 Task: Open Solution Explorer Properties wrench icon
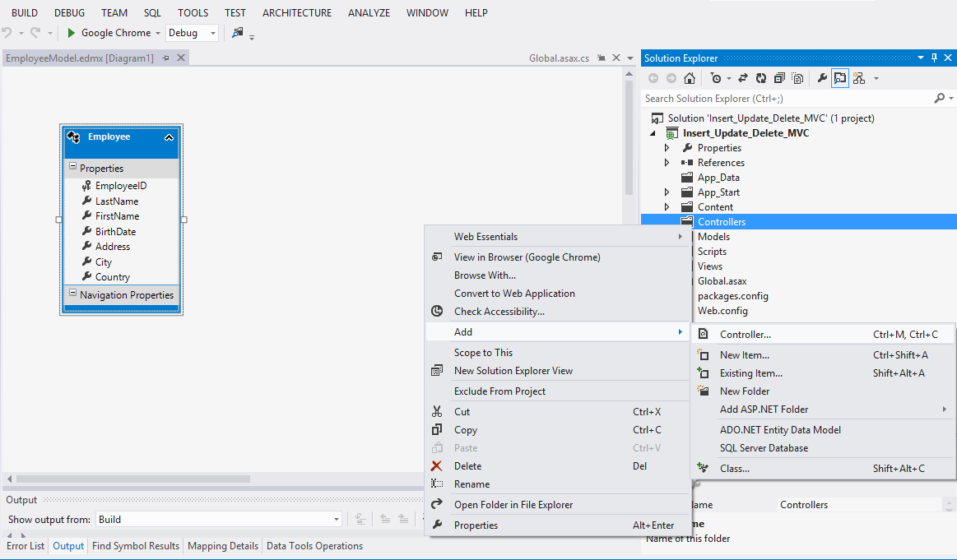click(821, 77)
